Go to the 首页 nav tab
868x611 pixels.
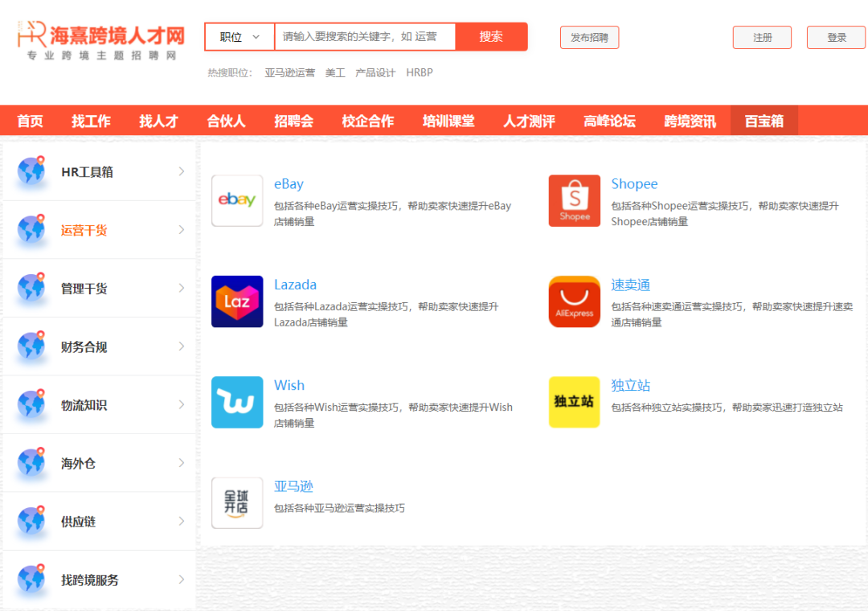(30, 121)
